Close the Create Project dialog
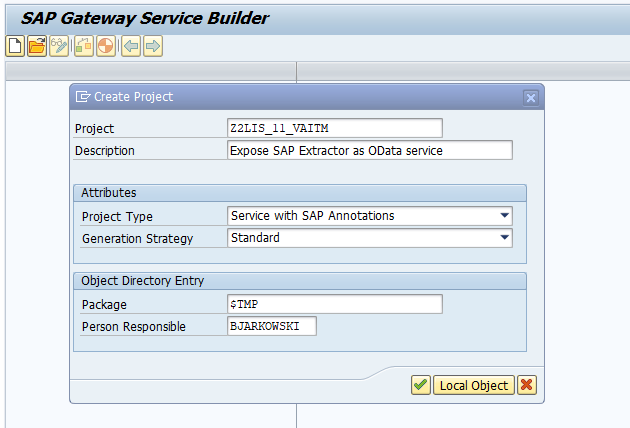630x428 pixels. 531,97
